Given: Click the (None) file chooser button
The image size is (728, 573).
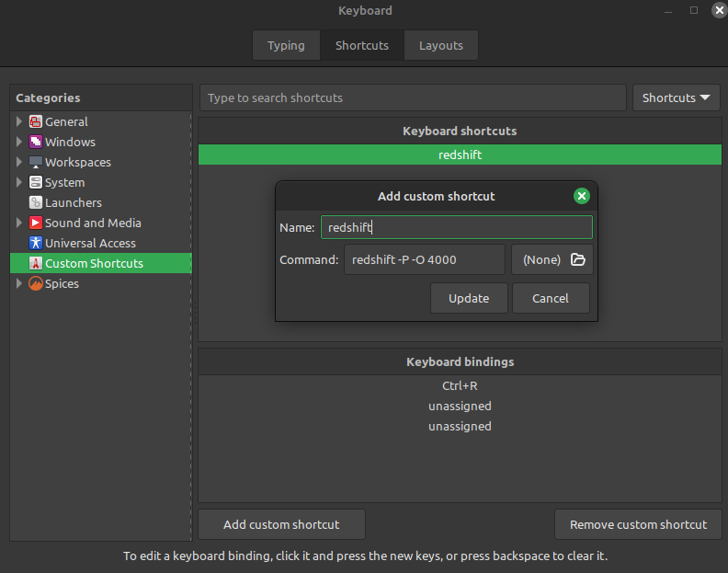Looking at the screenshot, I should click(x=552, y=259).
